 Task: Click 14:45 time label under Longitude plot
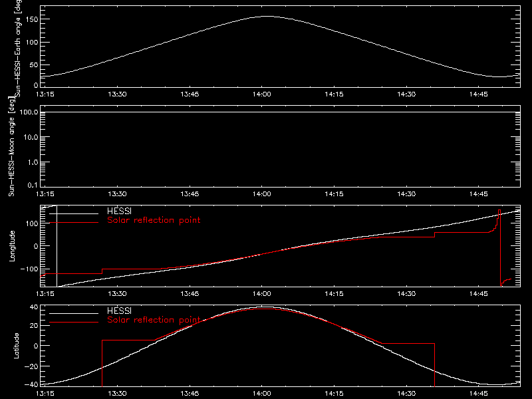pyautogui.click(x=478, y=294)
